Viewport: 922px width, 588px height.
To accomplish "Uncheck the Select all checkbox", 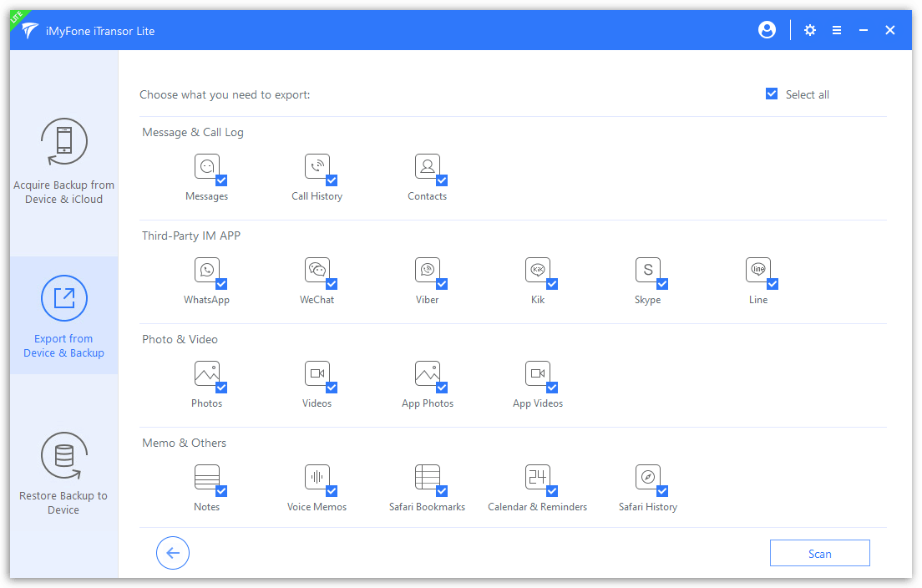I will pos(772,94).
